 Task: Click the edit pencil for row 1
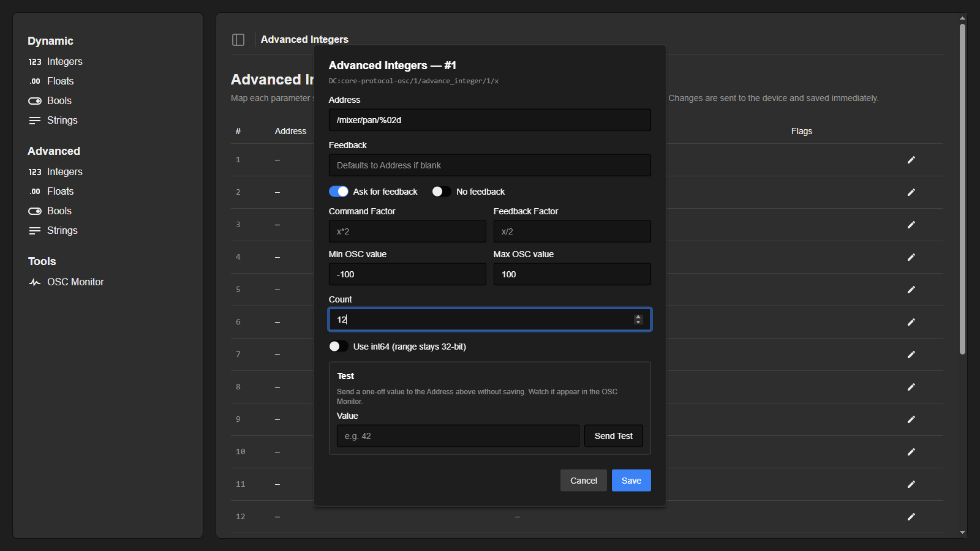coord(911,160)
